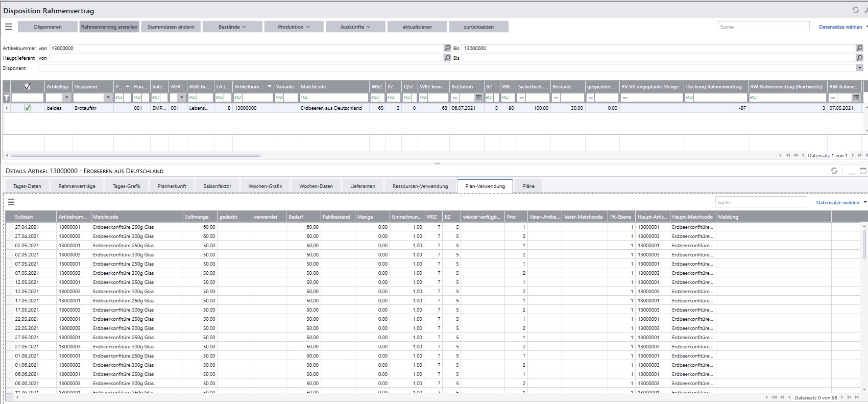This screenshot has height=404, width=868.
Task: Uncheck the Erdbeeren aus Deutschland row checkbox
Action: pyautogui.click(x=28, y=108)
